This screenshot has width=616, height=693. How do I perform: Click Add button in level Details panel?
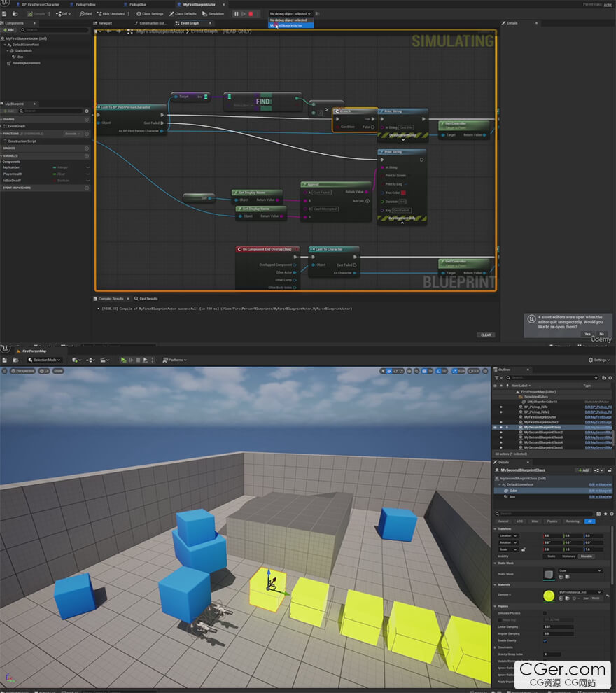[583, 470]
